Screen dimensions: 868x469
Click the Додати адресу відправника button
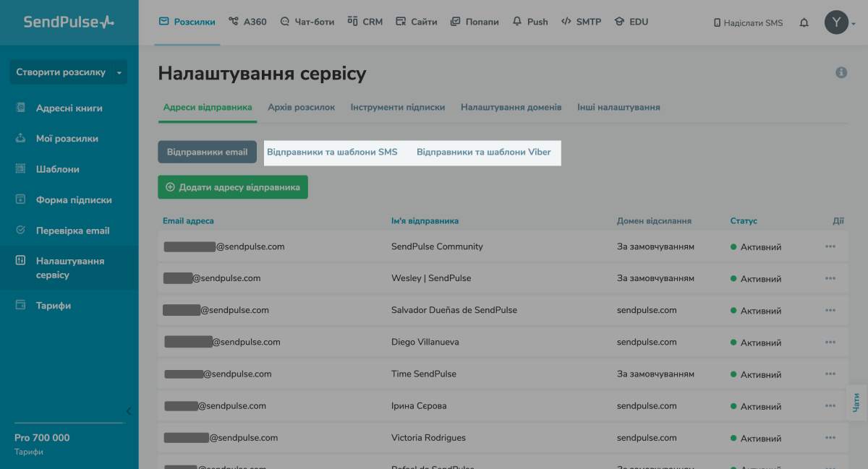(x=233, y=187)
